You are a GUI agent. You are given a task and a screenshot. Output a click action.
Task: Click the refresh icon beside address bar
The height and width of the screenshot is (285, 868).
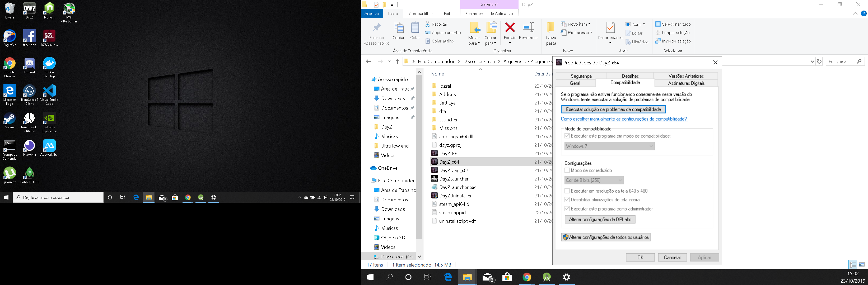(x=819, y=61)
